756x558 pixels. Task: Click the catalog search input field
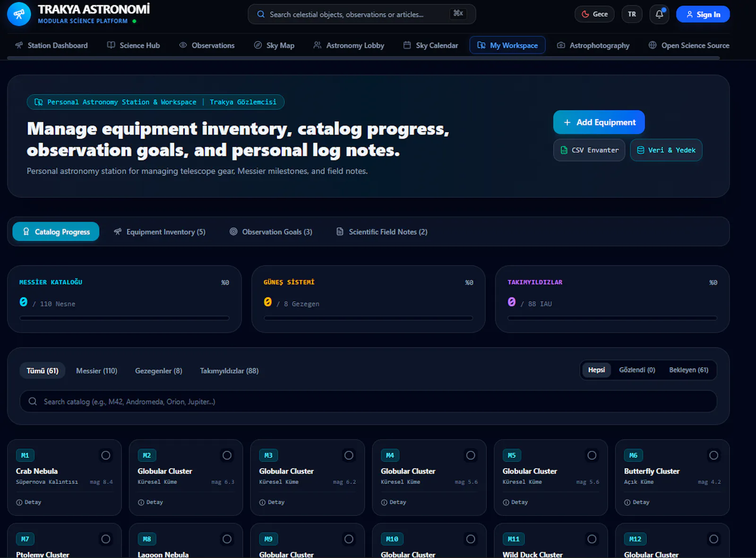[x=368, y=402]
